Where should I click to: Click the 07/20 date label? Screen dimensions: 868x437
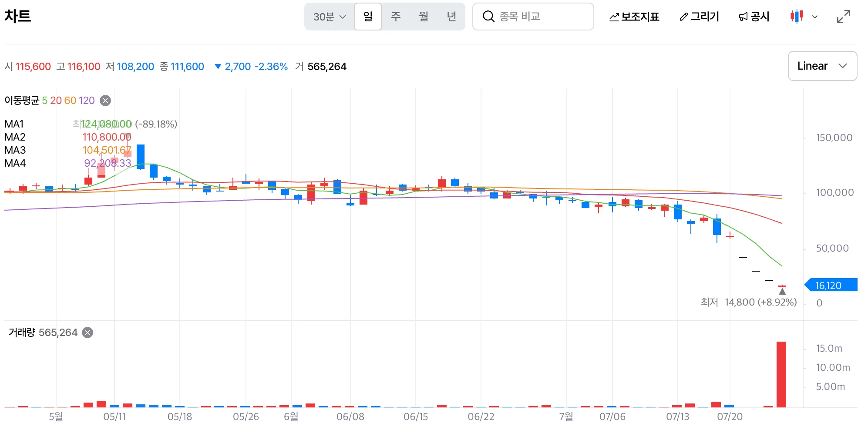pos(730,417)
